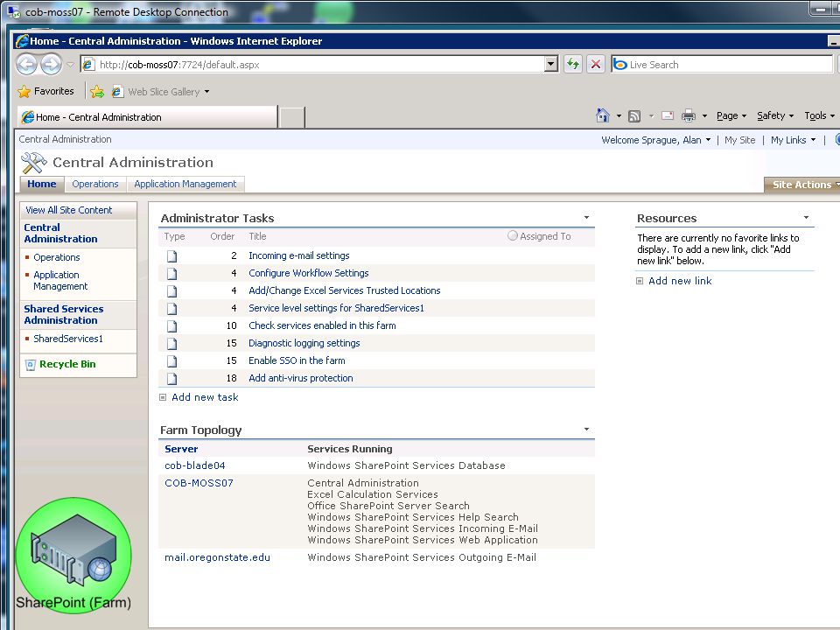Click the Live Search logo icon
This screenshot has width=840, height=630.
click(620, 64)
